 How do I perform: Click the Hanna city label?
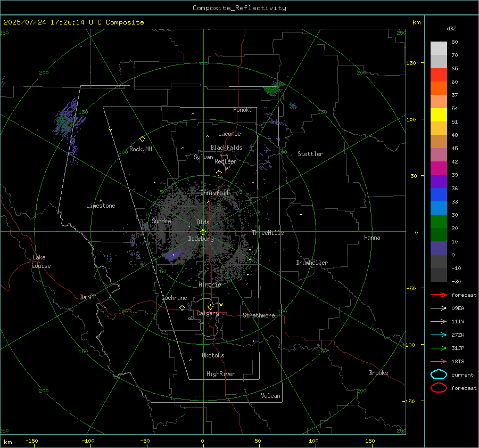click(x=372, y=238)
